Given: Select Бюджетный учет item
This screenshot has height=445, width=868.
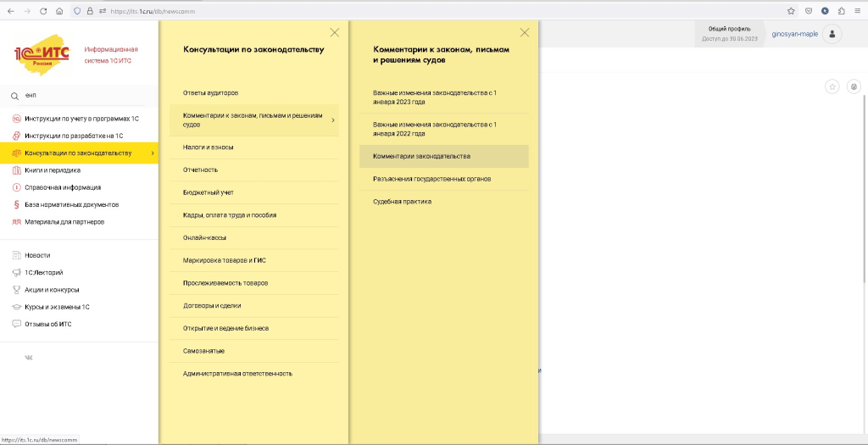Looking at the screenshot, I should coord(254,192).
